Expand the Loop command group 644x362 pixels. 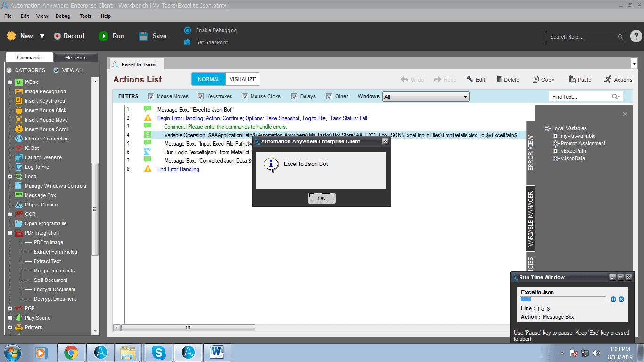(10, 176)
